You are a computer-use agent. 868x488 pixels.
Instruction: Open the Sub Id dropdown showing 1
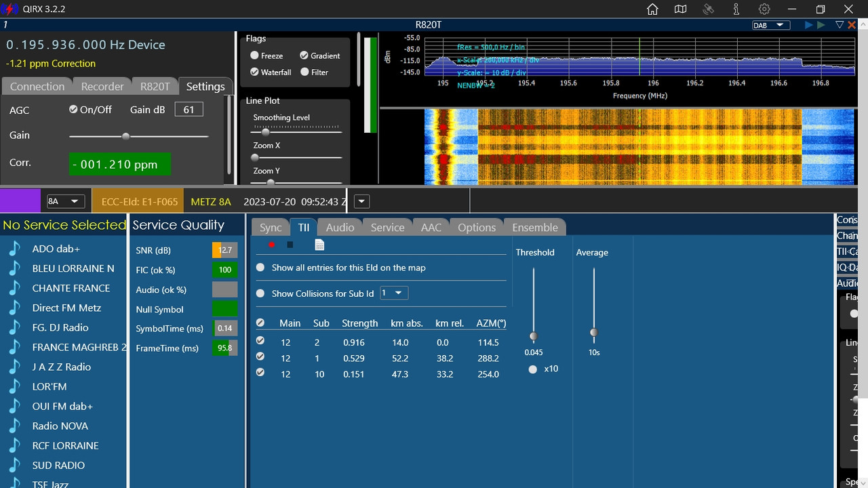tap(394, 293)
